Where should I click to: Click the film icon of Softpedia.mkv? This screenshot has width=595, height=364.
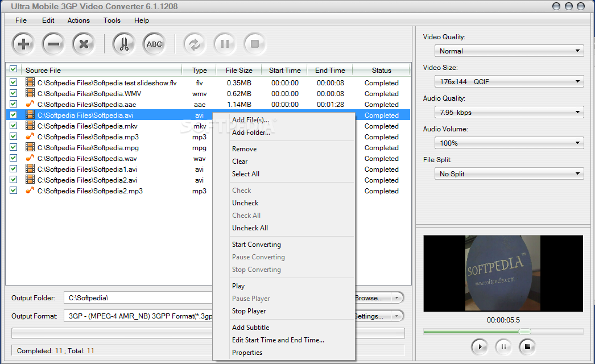[x=30, y=125]
